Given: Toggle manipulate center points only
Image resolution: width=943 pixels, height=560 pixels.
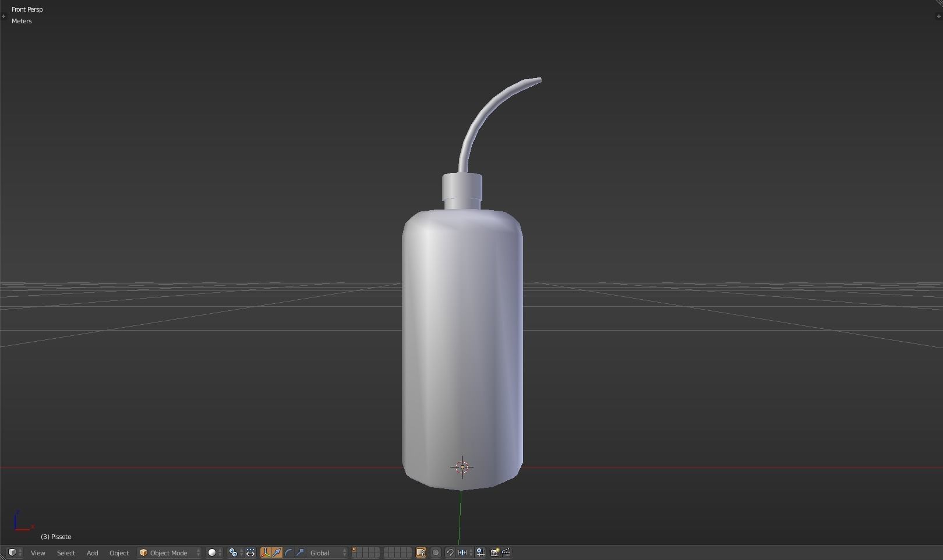Looking at the screenshot, I should pyautogui.click(x=250, y=552).
